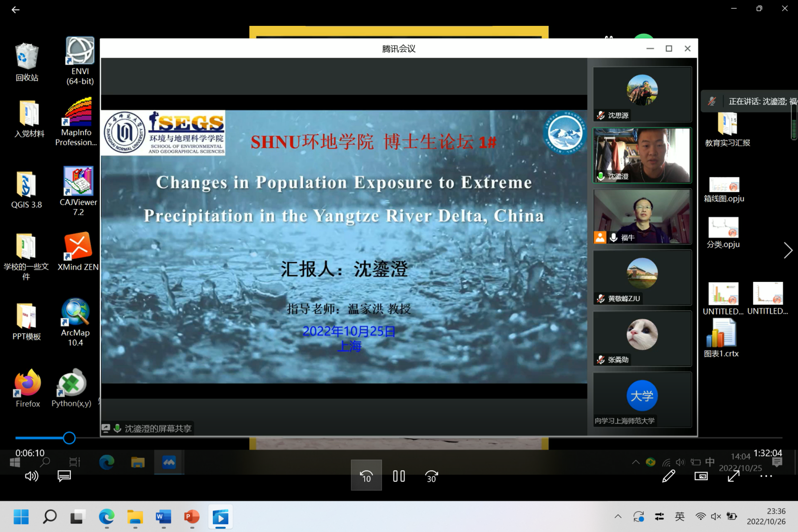
Task: Open the player volume control
Action: pyautogui.click(x=32, y=476)
